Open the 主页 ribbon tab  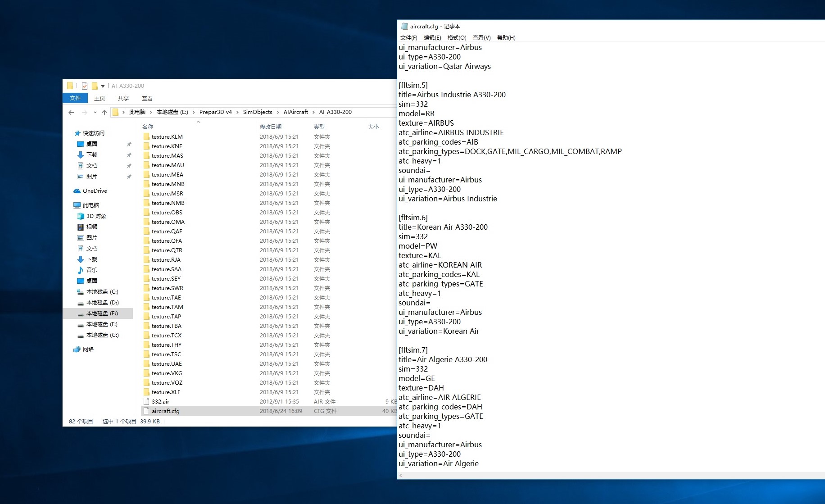click(x=100, y=98)
